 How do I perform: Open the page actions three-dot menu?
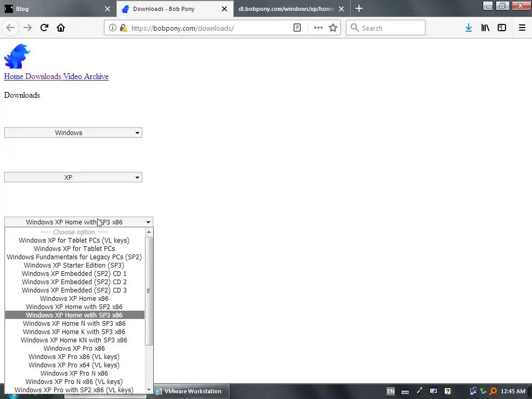pos(318,28)
